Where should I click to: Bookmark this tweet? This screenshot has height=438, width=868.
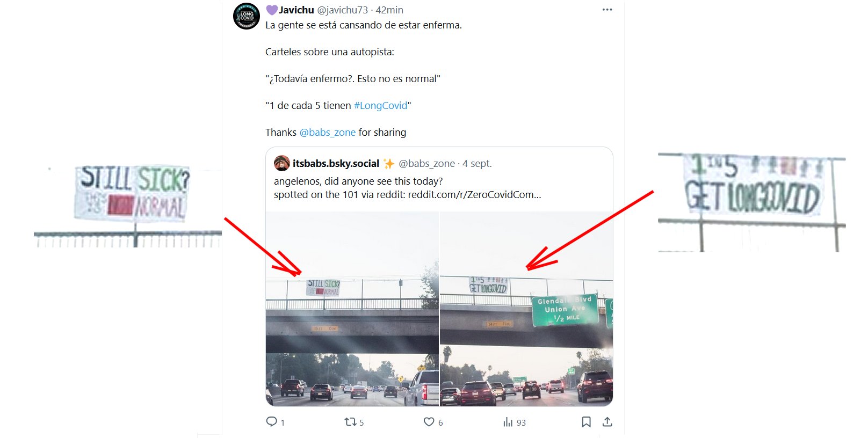586,422
